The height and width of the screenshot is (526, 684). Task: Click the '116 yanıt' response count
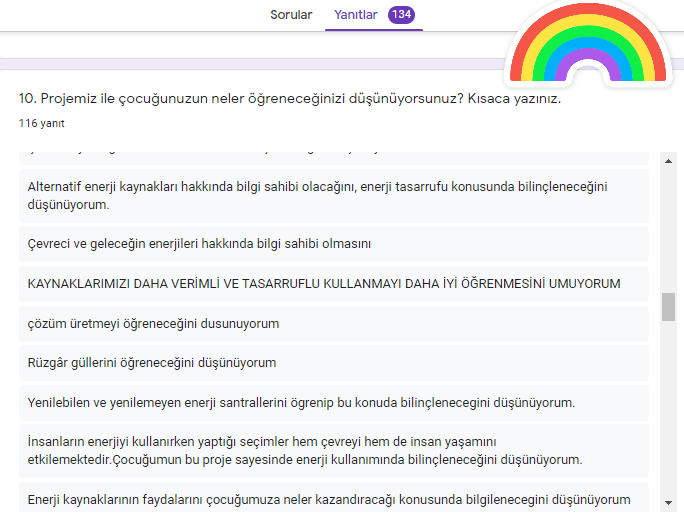(x=41, y=123)
